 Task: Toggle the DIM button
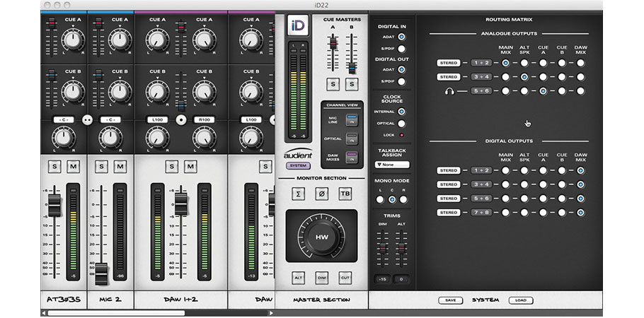[321, 278]
